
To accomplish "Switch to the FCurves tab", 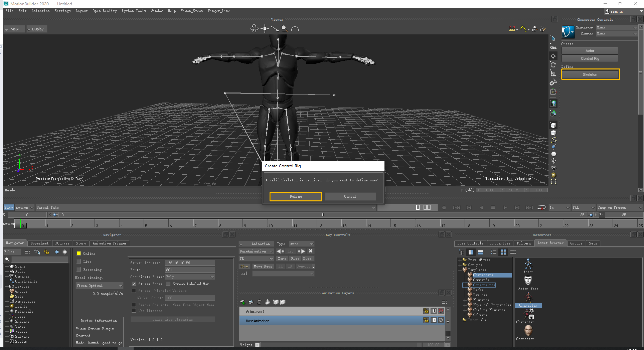I will pyautogui.click(x=62, y=243).
